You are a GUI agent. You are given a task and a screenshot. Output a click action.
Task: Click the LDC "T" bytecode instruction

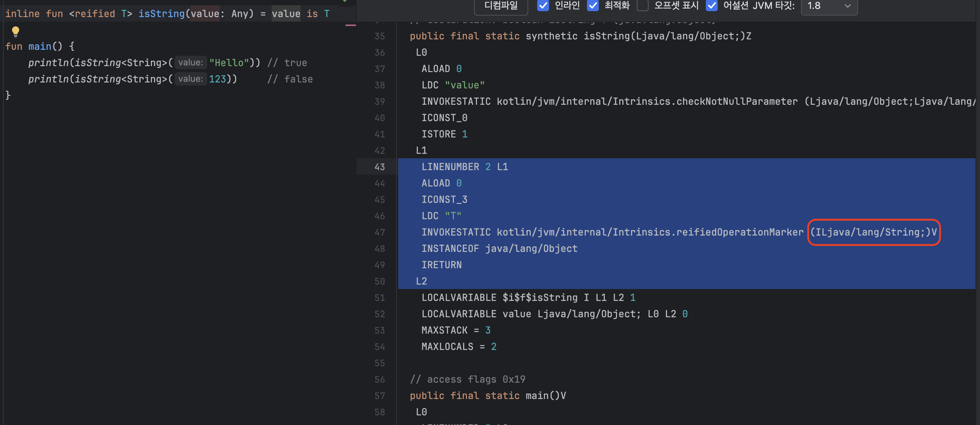[x=441, y=216]
